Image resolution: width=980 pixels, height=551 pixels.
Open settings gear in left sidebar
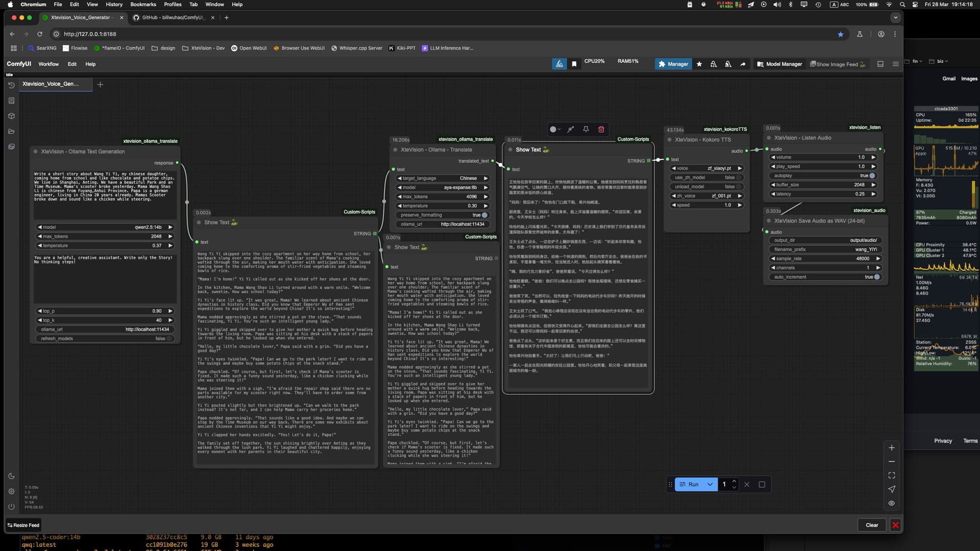pos(11,491)
